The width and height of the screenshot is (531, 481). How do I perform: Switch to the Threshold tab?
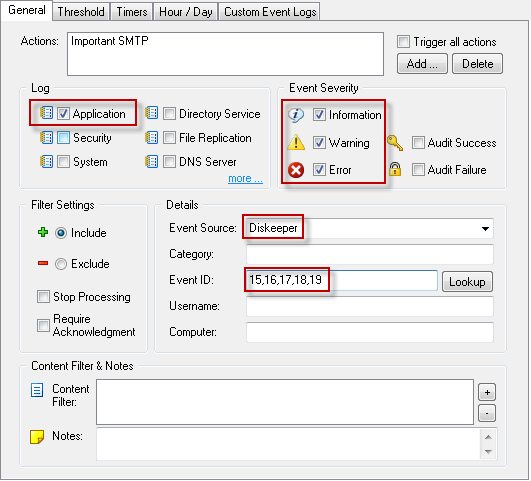click(81, 12)
